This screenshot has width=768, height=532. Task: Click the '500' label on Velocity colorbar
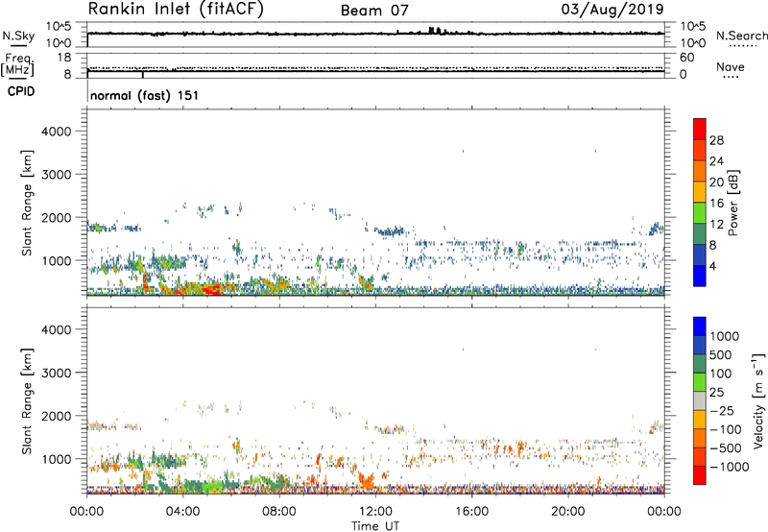coord(721,355)
